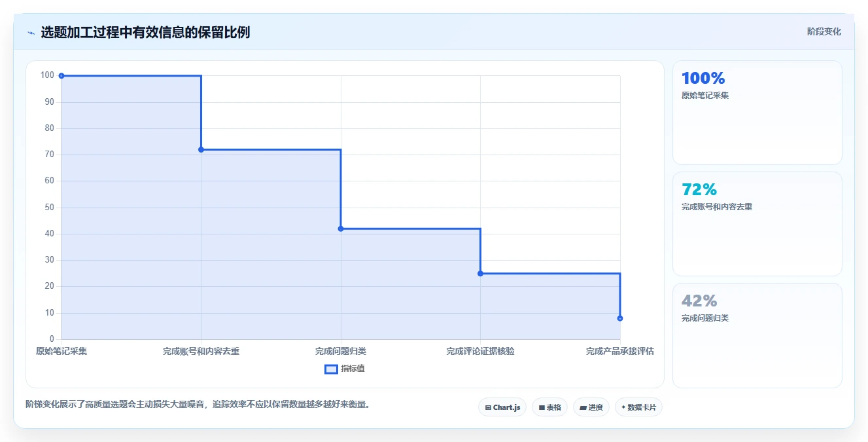
Task: Click the final data point at value 8
Action: pyautogui.click(x=620, y=318)
